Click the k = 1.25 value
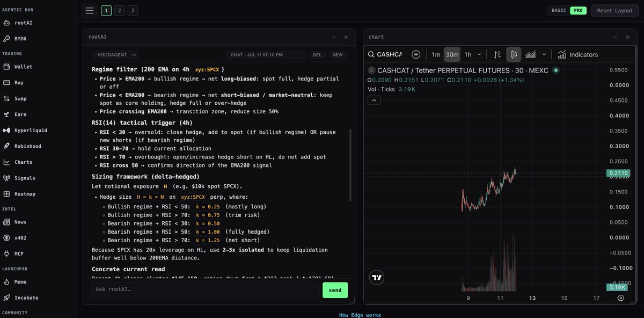The image size is (644, 318). point(207,240)
